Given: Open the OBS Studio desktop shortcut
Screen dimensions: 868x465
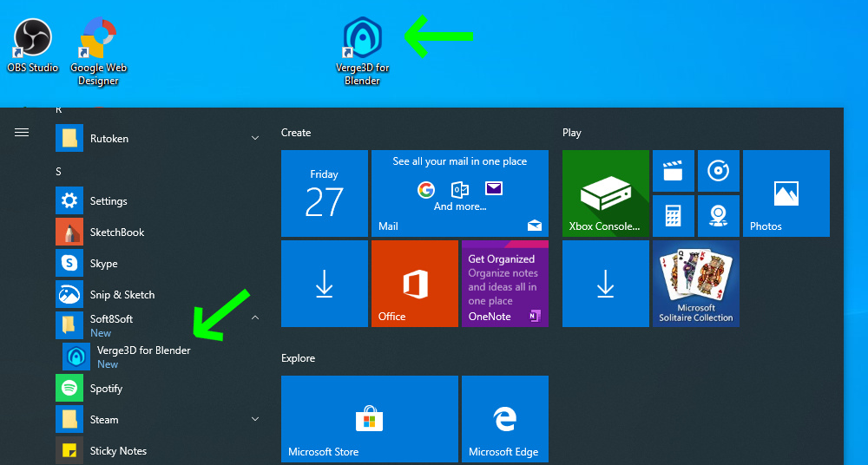Looking at the screenshot, I should click(33, 46).
